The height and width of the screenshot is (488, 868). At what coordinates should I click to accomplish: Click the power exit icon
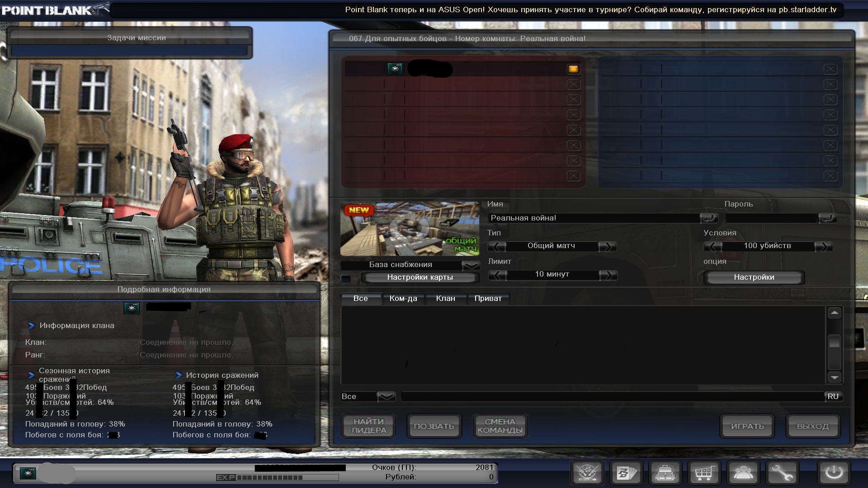(x=834, y=473)
